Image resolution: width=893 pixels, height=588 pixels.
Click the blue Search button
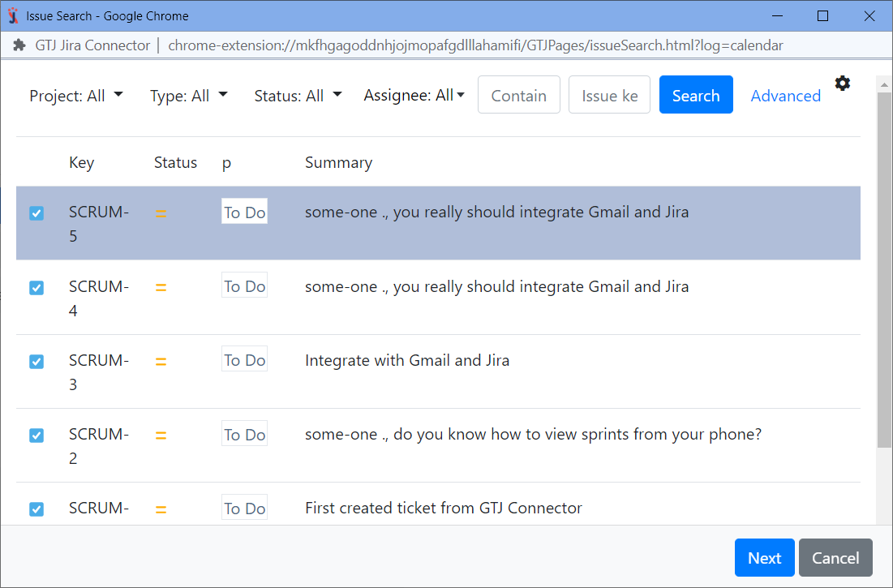(x=696, y=95)
